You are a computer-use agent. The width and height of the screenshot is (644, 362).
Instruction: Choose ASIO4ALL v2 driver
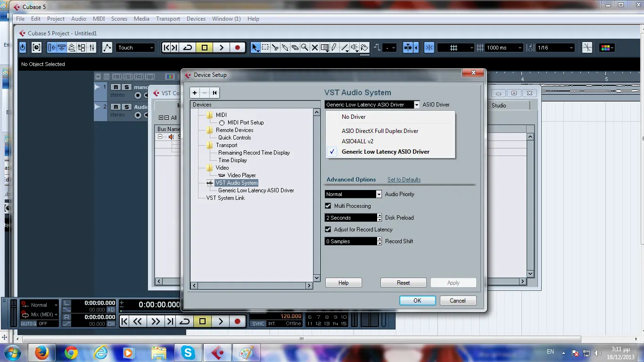(390, 141)
